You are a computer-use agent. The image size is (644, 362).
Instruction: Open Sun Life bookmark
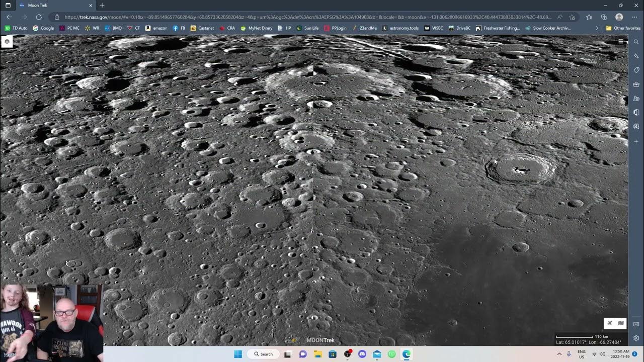tap(307, 28)
